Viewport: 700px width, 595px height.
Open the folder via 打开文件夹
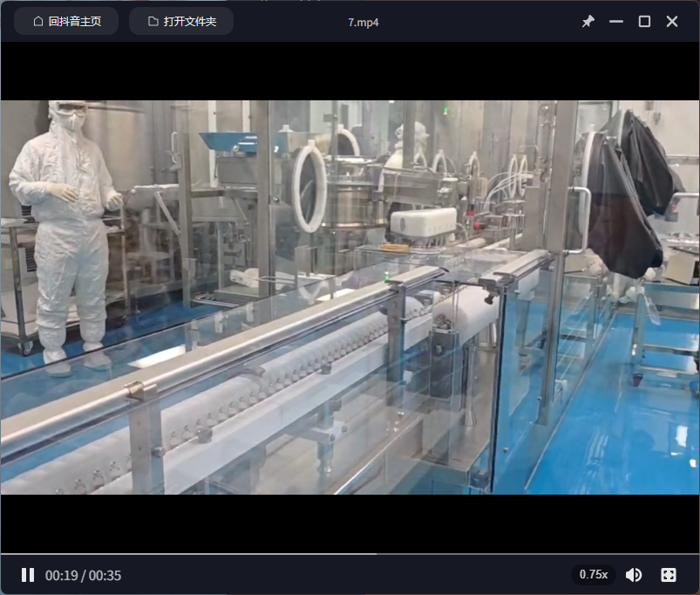pyautogui.click(x=181, y=22)
